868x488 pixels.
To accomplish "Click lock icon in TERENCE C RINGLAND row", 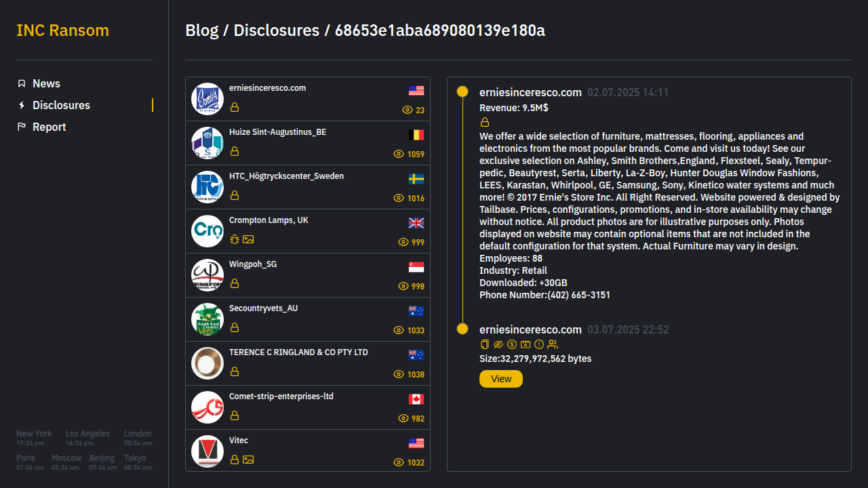I will [x=235, y=371].
